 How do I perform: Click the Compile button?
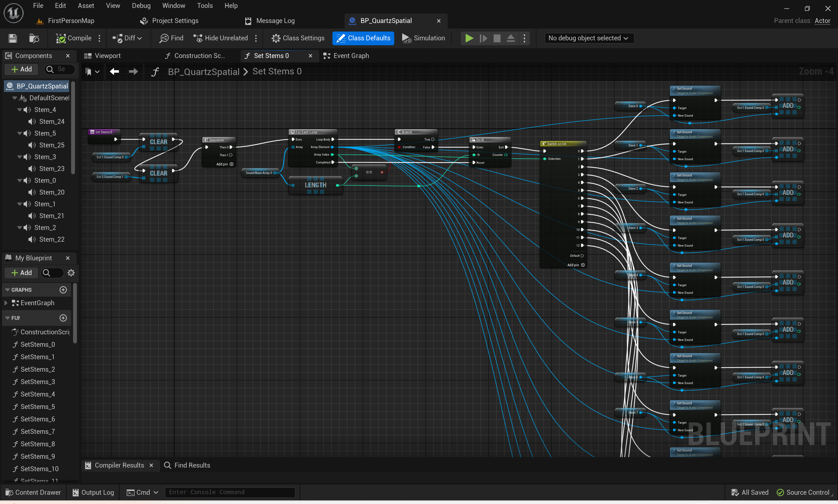(x=74, y=38)
